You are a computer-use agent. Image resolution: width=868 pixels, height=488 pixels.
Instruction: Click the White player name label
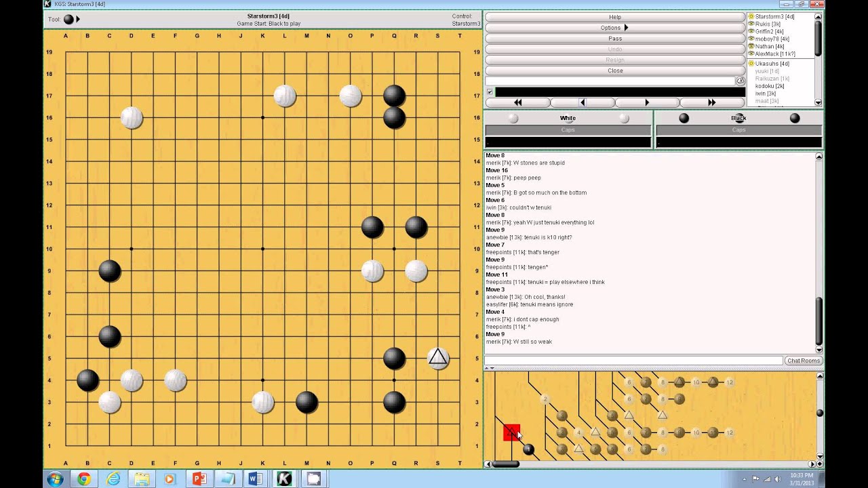[568, 118]
